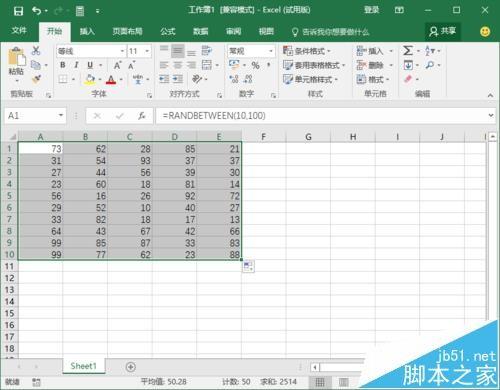Open the Name Box dropdown arrow
Screen dimensions: 500x390
61,115
